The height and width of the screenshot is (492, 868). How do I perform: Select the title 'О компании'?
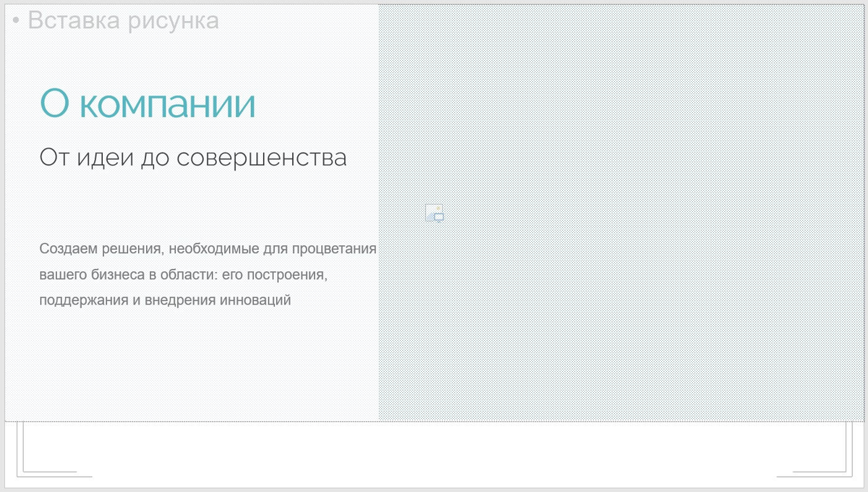(x=148, y=103)
